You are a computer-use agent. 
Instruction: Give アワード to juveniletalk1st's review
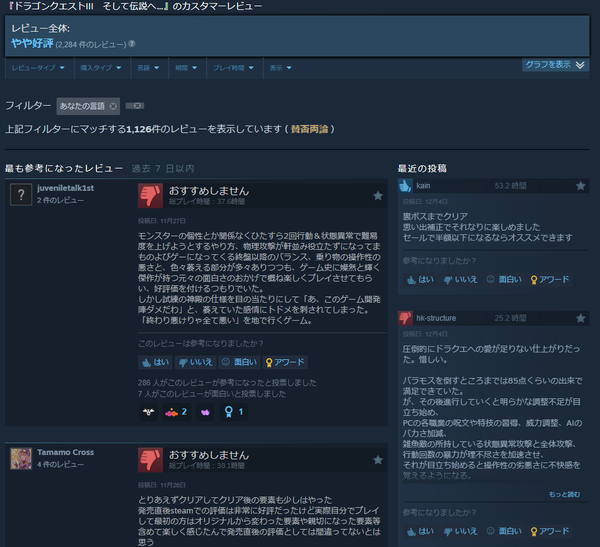[285, 362]
